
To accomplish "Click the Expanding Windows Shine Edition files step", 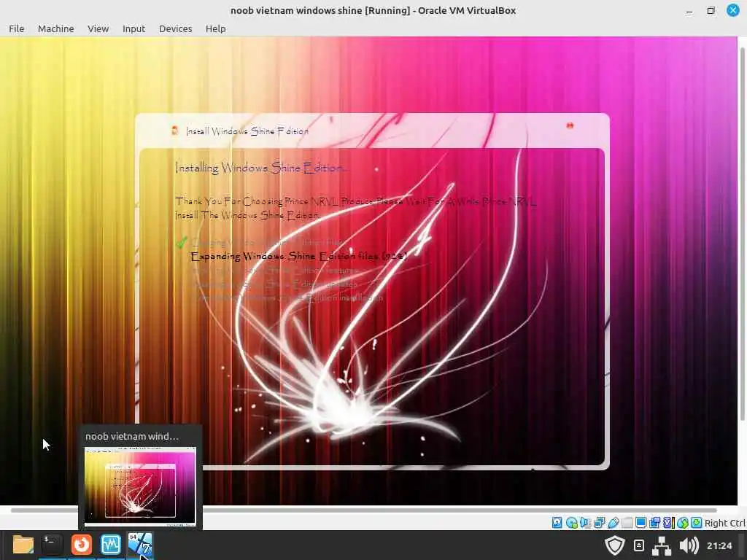I will 298,256.
